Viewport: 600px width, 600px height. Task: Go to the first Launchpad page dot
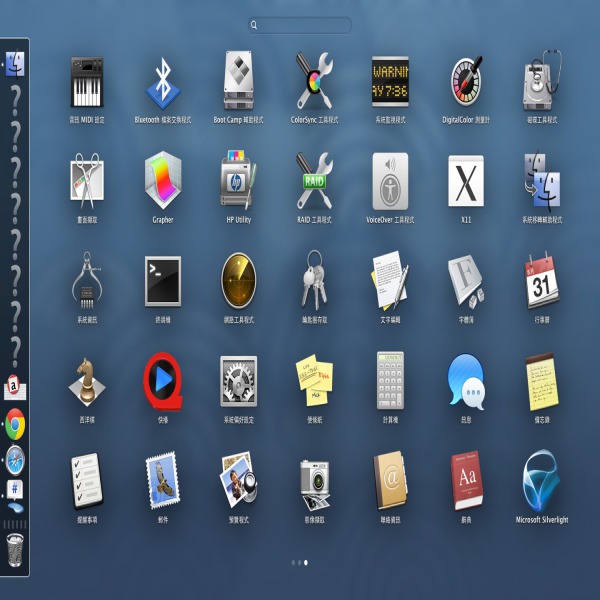coord(293,562)
